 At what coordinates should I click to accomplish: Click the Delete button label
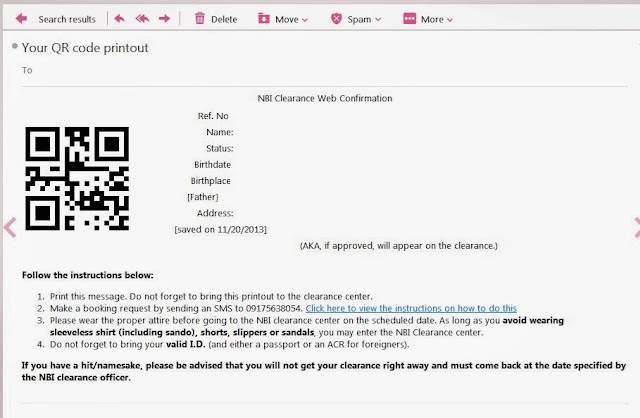pyautogui.click(x=224, y=19)
